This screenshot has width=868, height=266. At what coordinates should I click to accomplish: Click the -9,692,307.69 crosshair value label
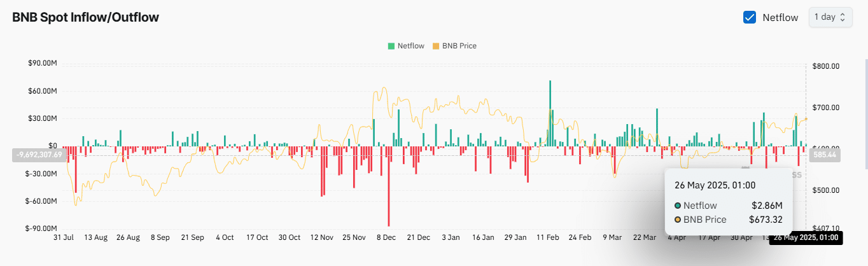point(39,155)
